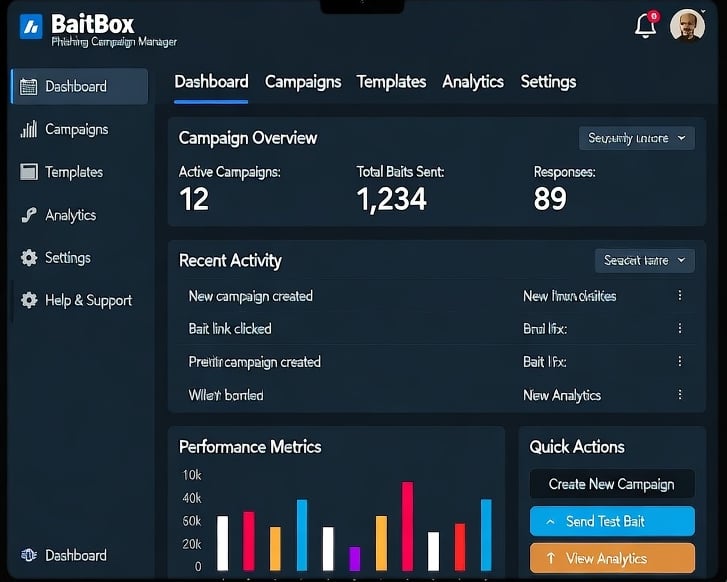This screenshot has width=727, height=582.
Task: Click the arrow icon on View Analytics
Action: [551, 558]
